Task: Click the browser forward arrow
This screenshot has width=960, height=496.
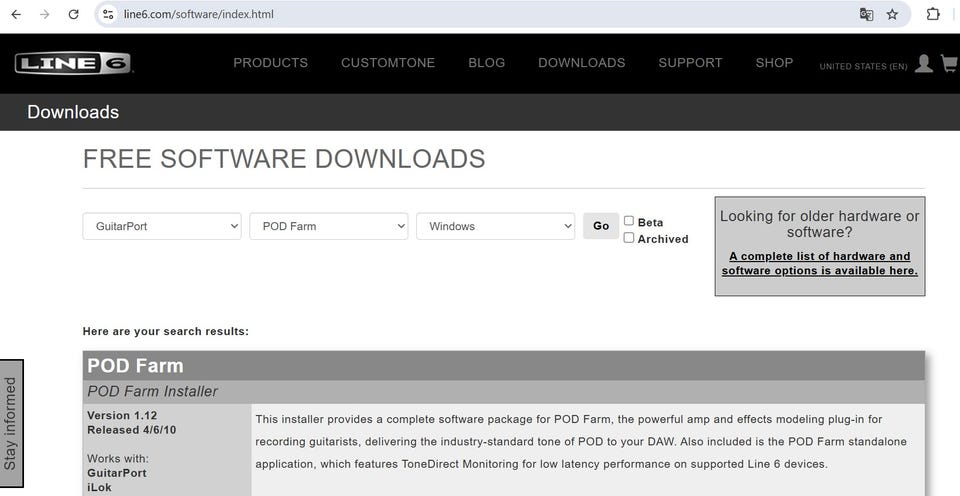Action: [45, 14]
